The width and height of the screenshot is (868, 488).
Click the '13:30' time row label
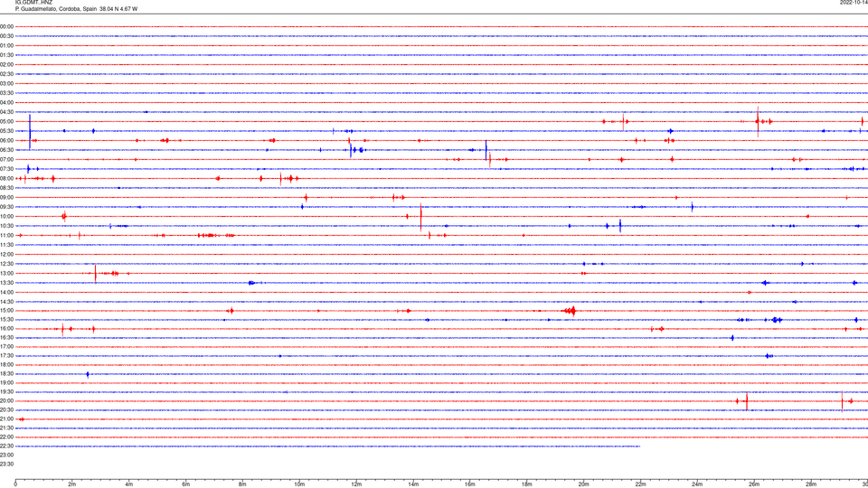tap(6, 283)
